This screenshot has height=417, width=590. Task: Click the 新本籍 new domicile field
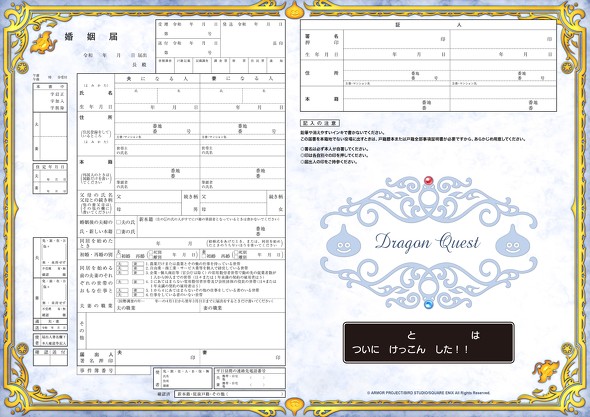(211, 227)
